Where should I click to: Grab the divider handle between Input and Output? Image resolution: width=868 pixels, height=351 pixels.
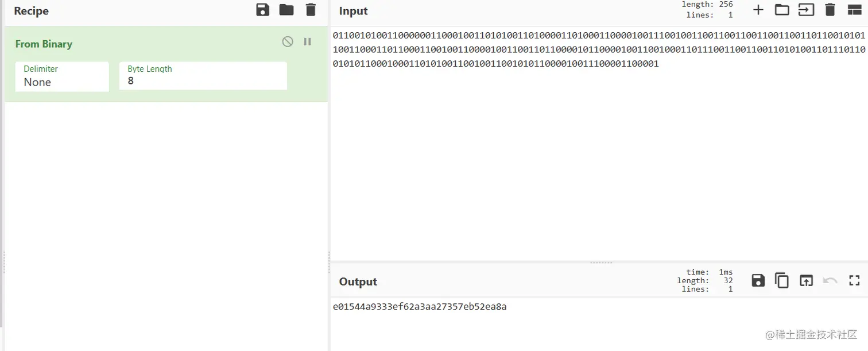(x=601, y=263)
